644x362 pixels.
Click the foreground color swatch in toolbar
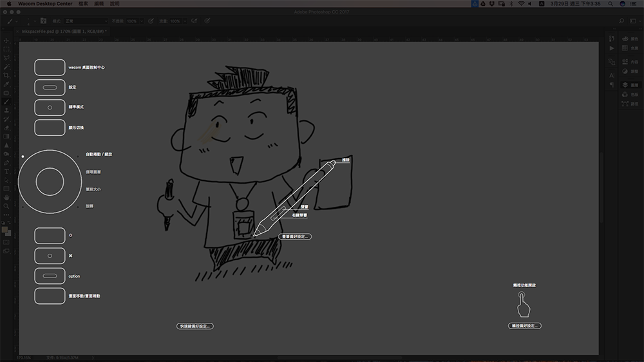coord(5,229)
